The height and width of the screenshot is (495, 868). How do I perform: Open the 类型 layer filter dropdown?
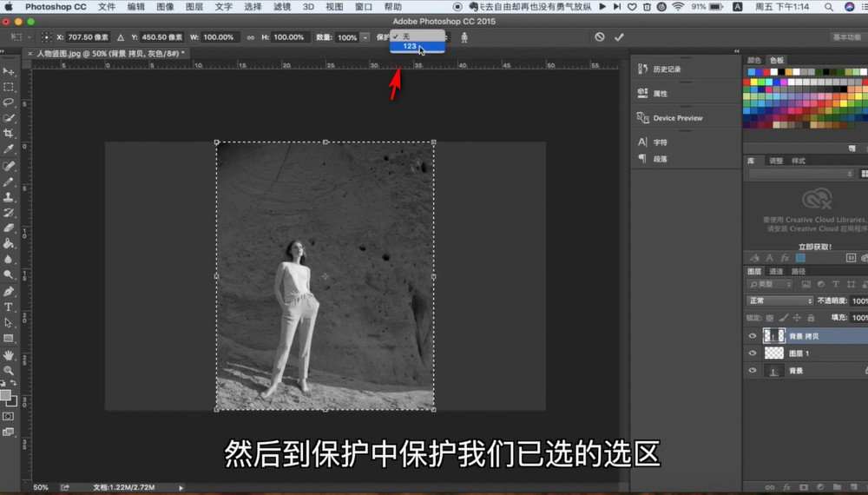(x=770, y=284)
